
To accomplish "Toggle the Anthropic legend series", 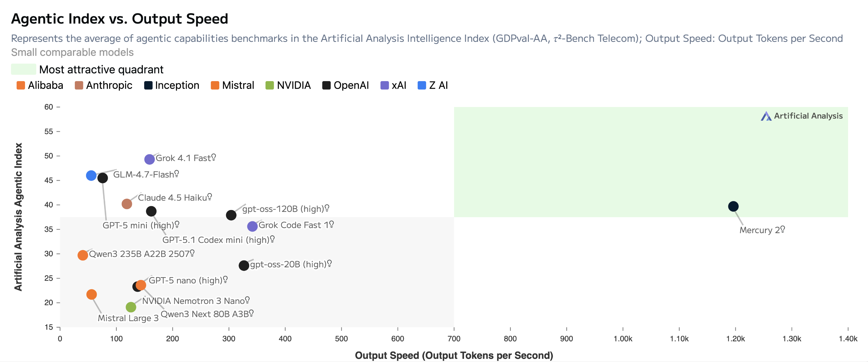I will click(104, 85).
